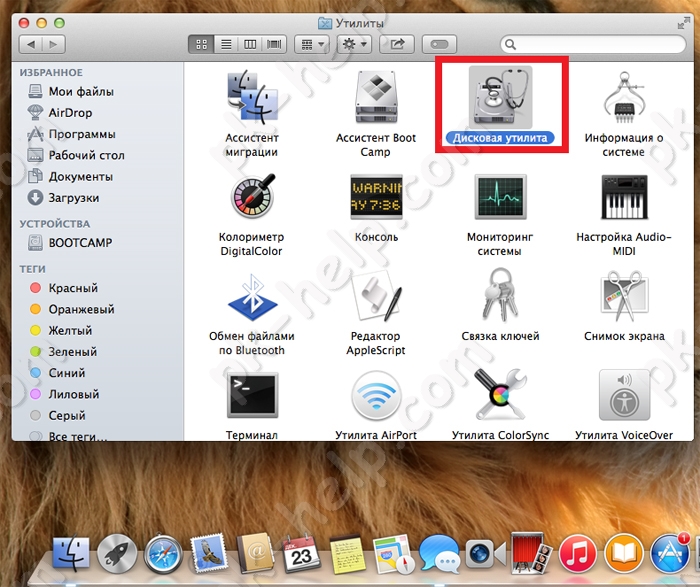700x587 pixels.
Task: Launch Safari from the Dock
Action: [x=163, y=554]
